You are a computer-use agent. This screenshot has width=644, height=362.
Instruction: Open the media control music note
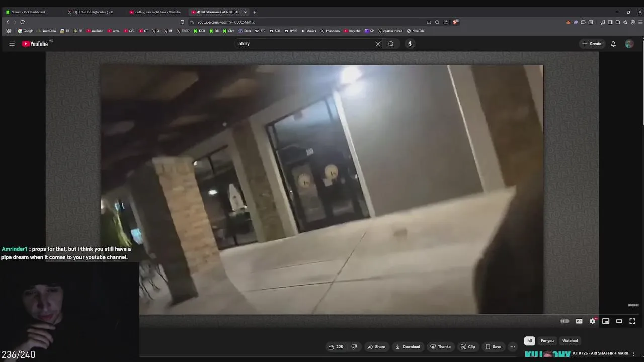603,22
